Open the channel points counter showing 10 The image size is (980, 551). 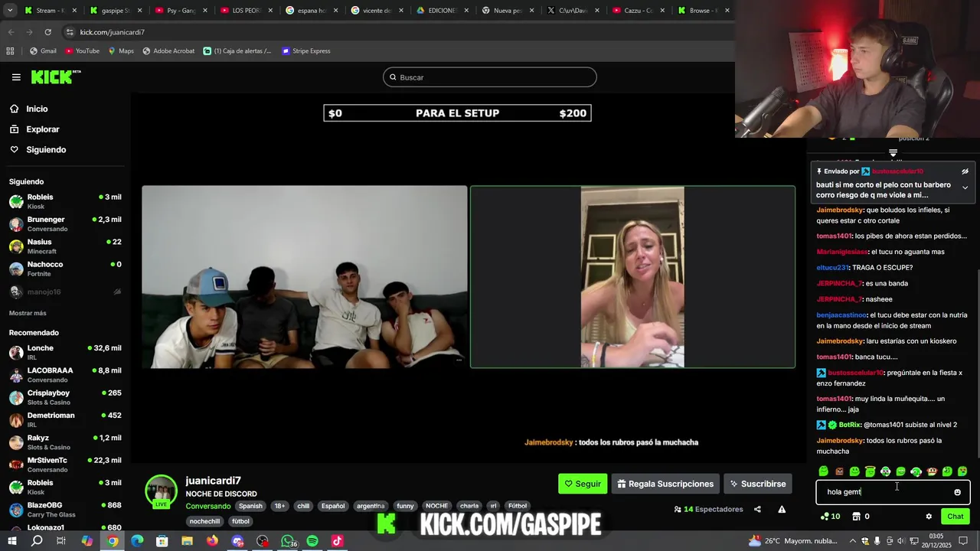[x=830, y=517]
